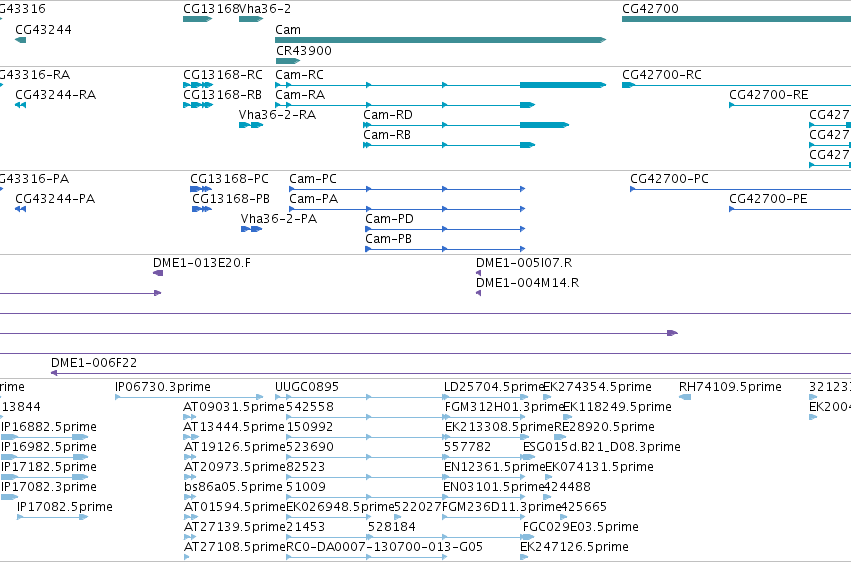Open the CG43244-RA transcript label
The height and width of the screenshot is (562, 851).
56,95
